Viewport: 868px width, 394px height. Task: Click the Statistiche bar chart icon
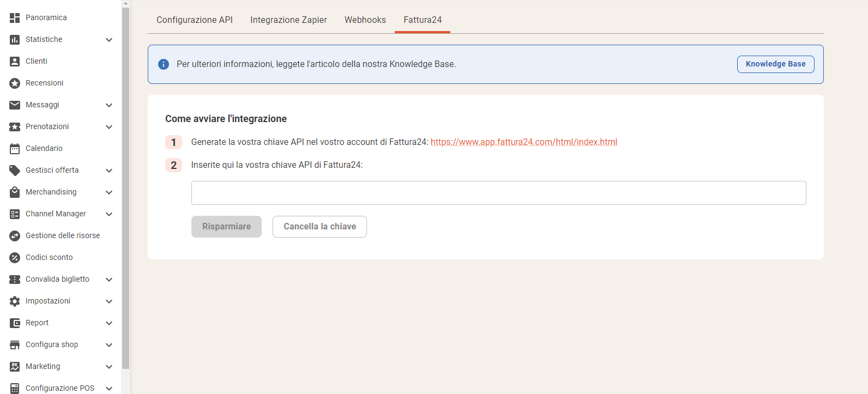coord(15,40)
